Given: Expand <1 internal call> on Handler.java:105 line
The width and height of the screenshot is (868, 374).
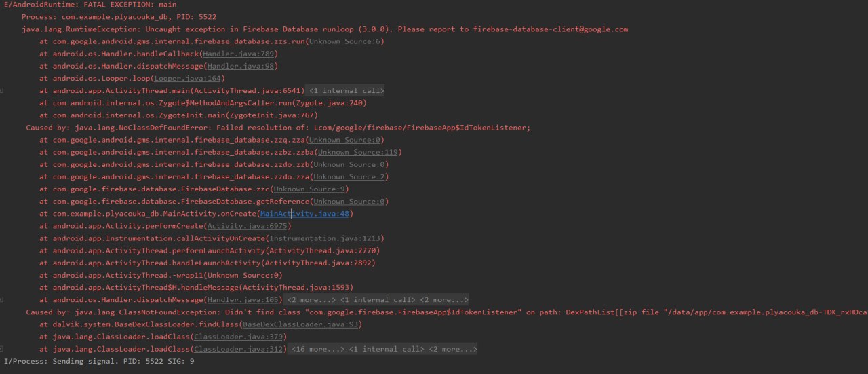Looking at the screenshot, I should (377, 299).
